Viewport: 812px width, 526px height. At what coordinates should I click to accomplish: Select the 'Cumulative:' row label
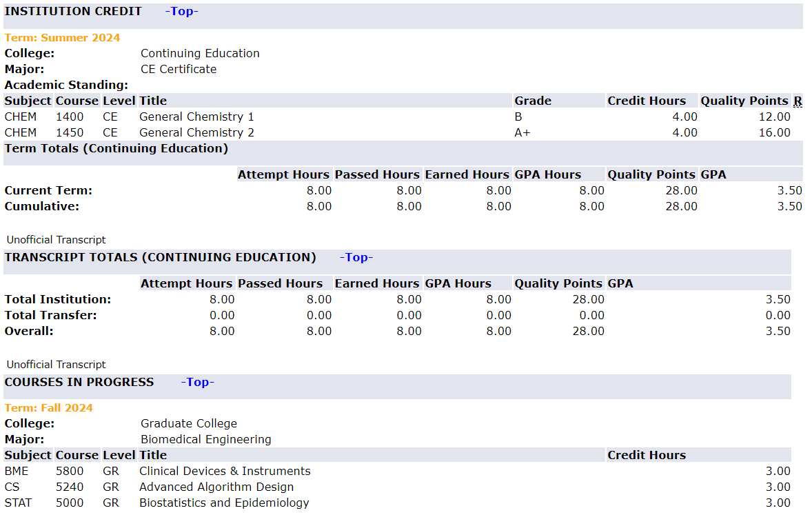[x=42, y=207]
